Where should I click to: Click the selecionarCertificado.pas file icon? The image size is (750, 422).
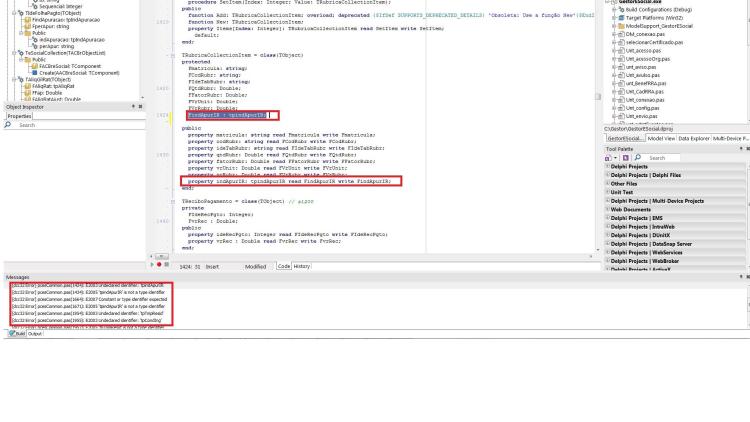(x=621, y=42)
